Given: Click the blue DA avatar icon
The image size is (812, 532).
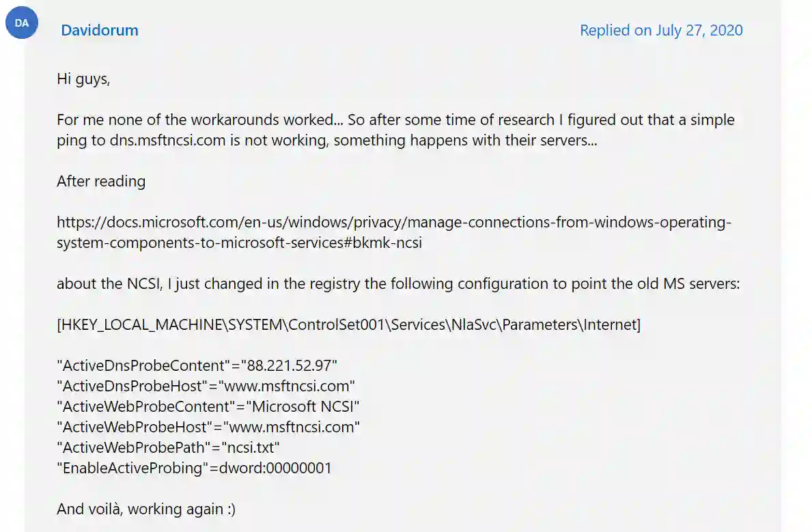Looking at the screenshot, I should click(22, 23).
